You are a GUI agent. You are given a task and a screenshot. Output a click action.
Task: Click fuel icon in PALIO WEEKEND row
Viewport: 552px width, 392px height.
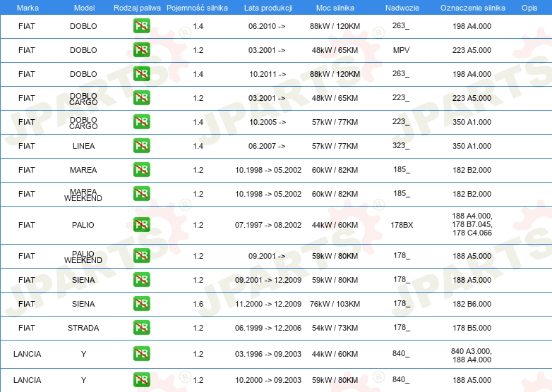click(141, 256)
